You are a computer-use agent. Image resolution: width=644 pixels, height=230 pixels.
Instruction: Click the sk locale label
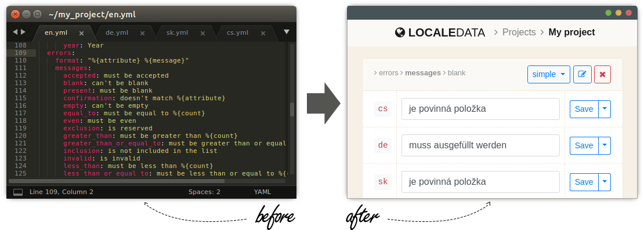[x=383, y=182]
